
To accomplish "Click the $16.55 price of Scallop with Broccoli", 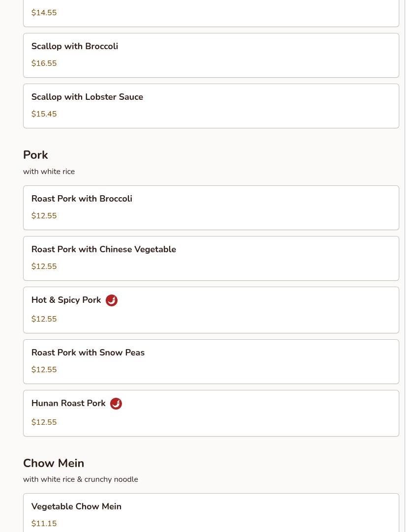I will 44,63.
